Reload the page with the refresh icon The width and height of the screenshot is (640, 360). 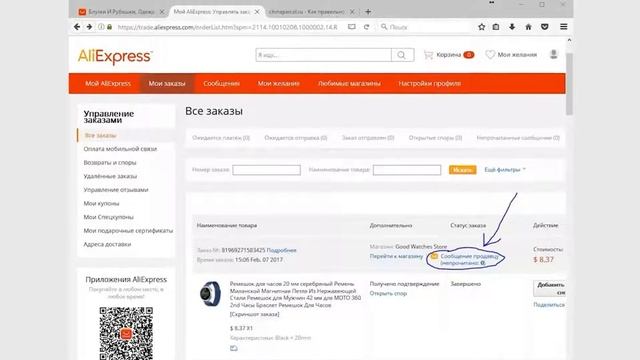tap(367, 27)
